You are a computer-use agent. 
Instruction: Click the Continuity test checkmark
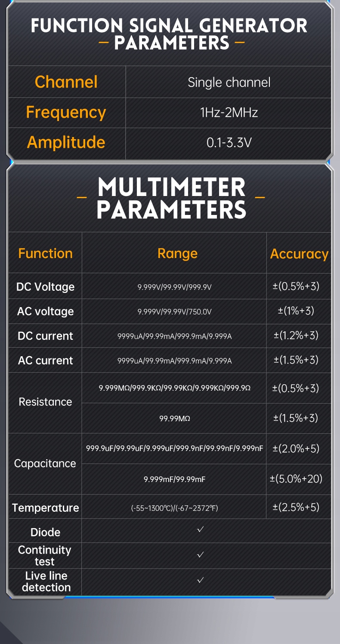click(200, 555)
